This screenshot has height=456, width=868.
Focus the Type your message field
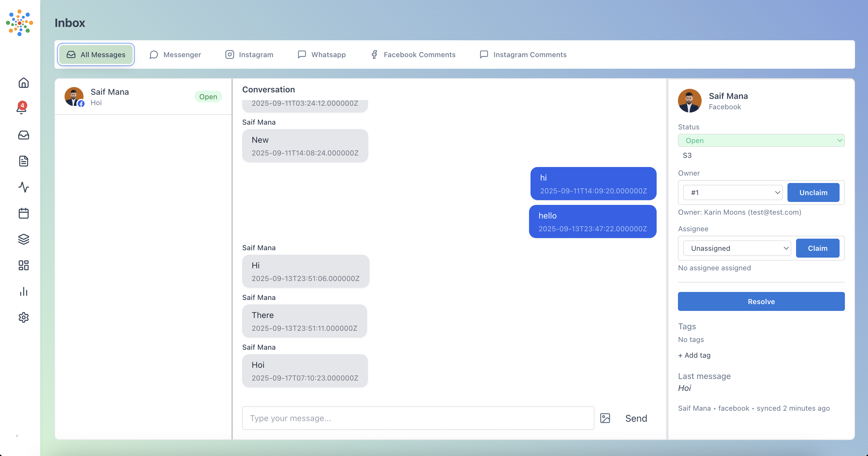[418, 418]
